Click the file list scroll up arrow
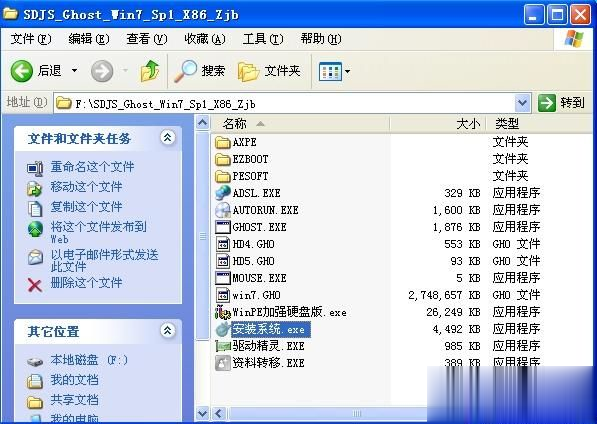 pyautogui.click(x=203, y=123)
